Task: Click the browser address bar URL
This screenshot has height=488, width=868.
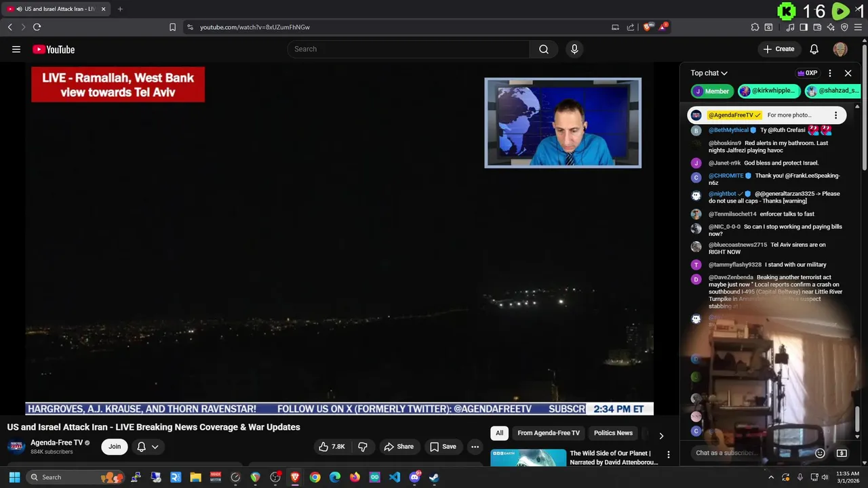Action: (255, 27)
